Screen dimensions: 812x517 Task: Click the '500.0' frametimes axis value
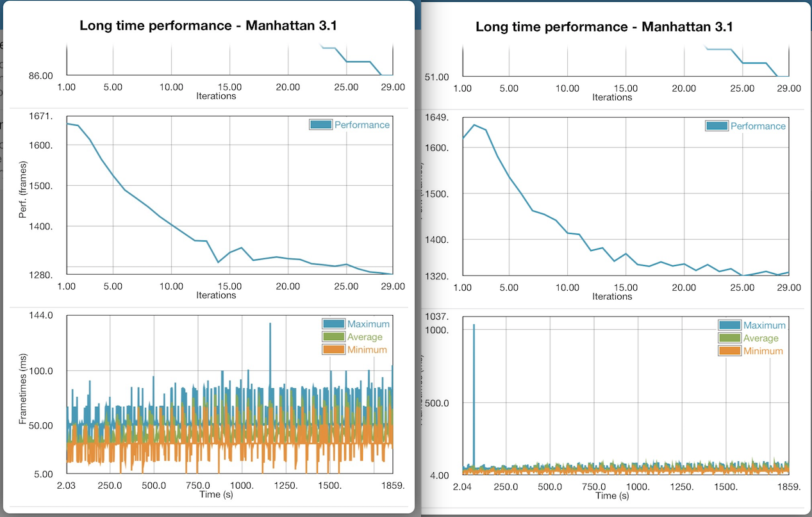437,403
